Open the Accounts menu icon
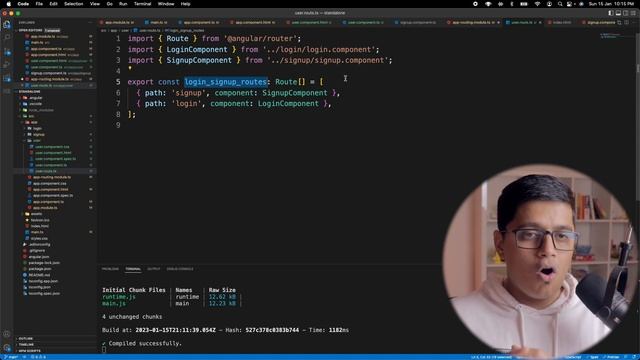The width and height of the screenshot is (640, 360). (x=7, y=334)
